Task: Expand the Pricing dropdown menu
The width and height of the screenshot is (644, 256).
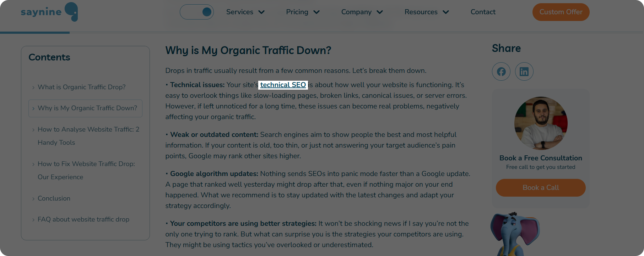Action: [303, 12]
